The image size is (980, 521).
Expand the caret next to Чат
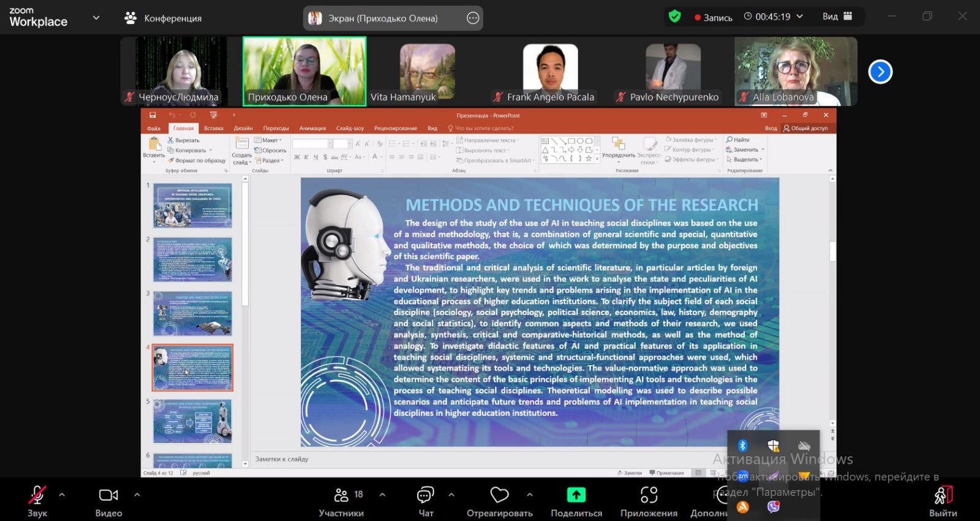(451, 495)
